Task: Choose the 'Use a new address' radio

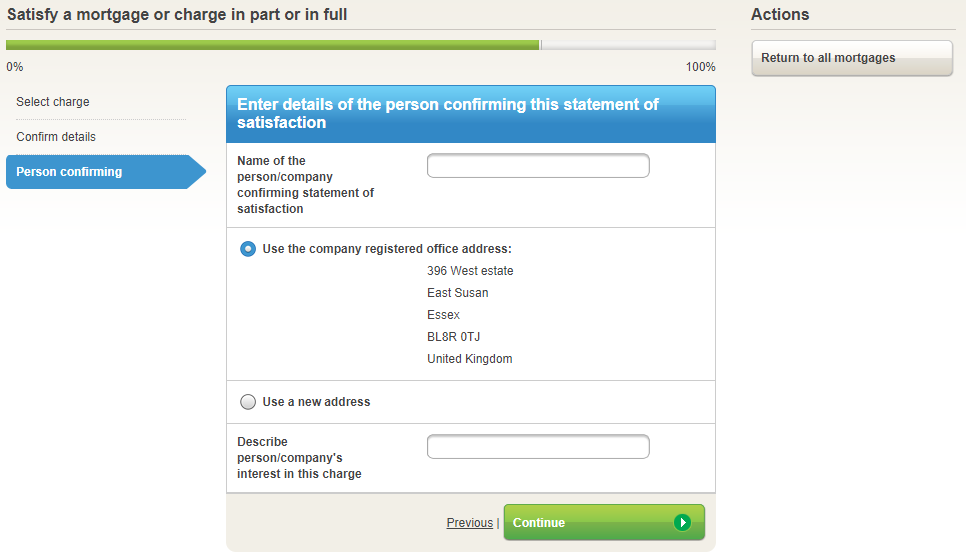Action: coord(248,402)
